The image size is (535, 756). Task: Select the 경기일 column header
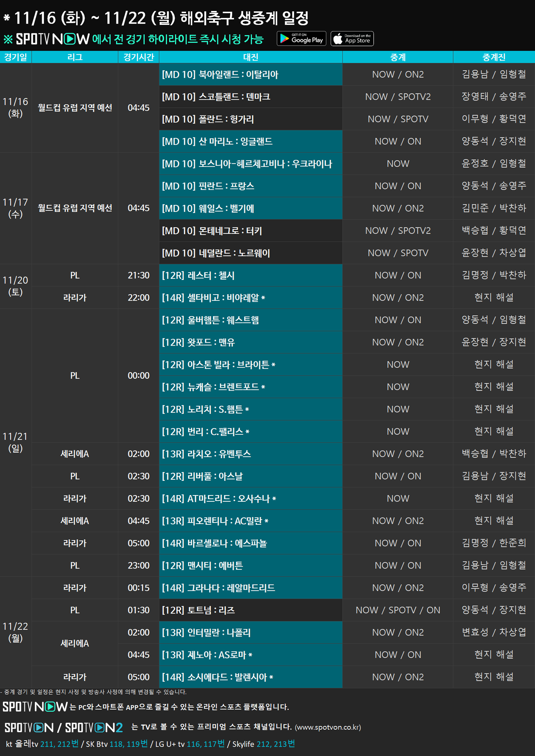16,57
